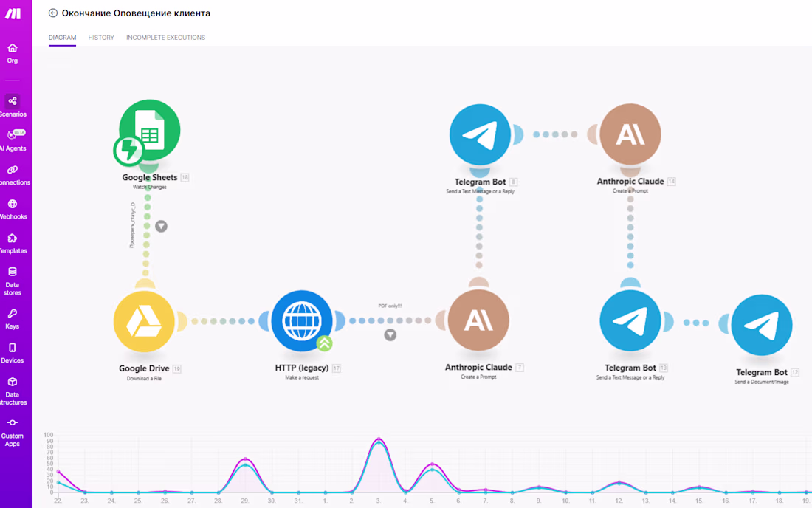Screen dimensions: 812x508
Task: Select the Anthropic Claude module numbered 14
Action: click(630, 134)
